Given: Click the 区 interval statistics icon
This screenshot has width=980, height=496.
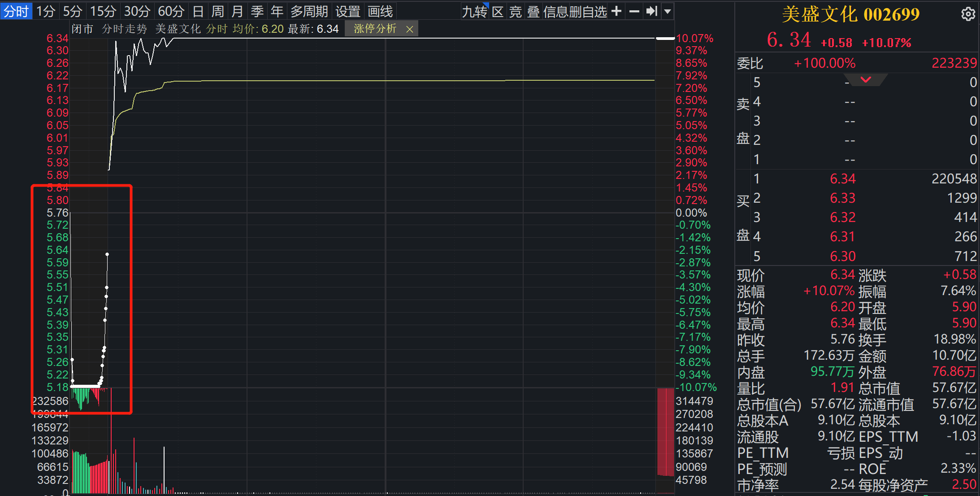Looking at the screenshot, I should coord(498,11).
